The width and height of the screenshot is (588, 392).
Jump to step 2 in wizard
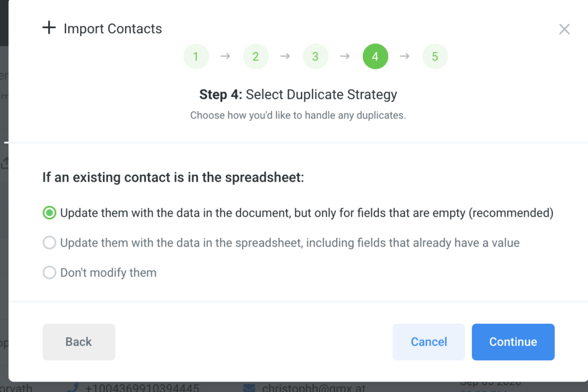click(x=256, y=57)
